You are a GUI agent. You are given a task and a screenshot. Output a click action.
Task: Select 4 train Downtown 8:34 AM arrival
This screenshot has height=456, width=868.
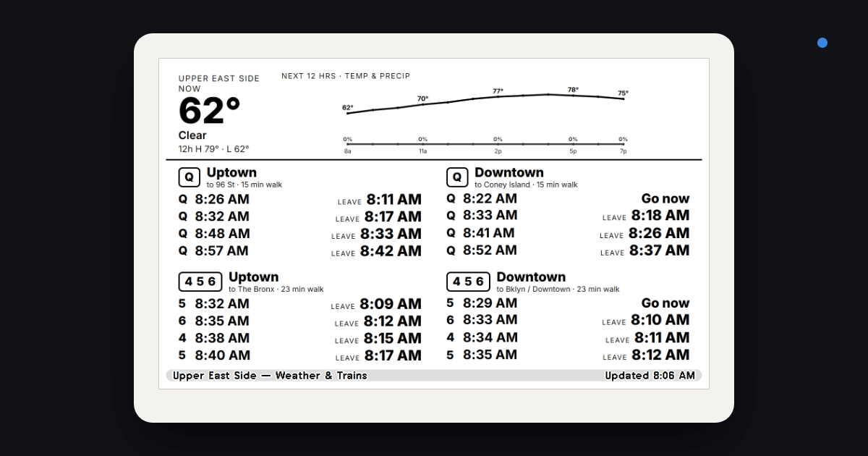pyautogui.click(x=490, y=337)
